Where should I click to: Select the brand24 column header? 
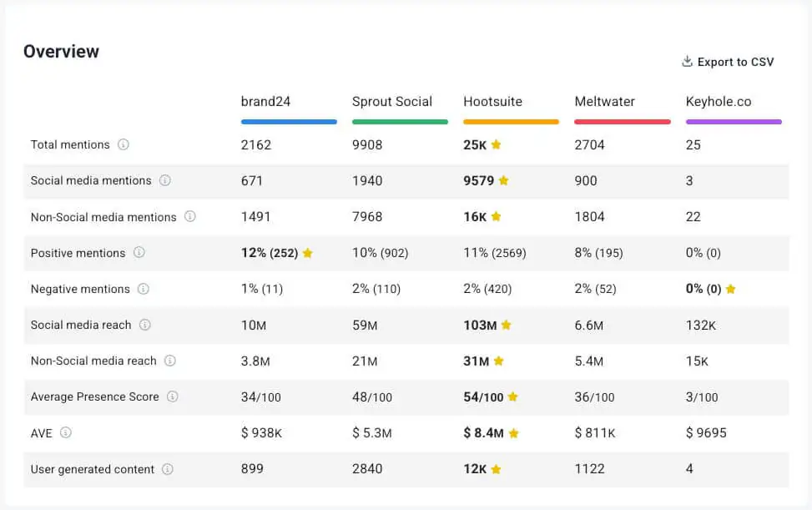pos(265,102)
